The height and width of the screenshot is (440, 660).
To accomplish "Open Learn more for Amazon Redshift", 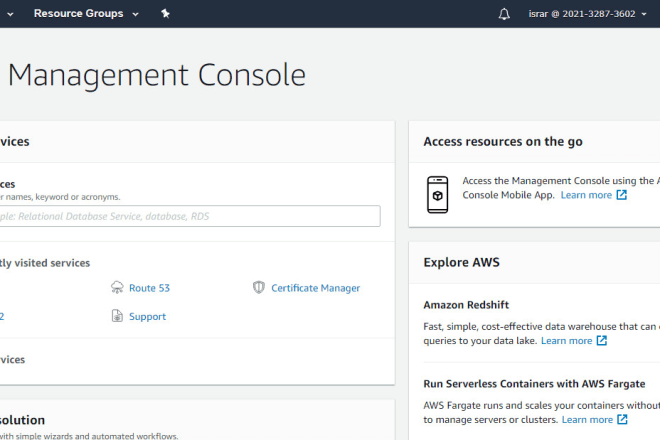I will tap(567, 341).
